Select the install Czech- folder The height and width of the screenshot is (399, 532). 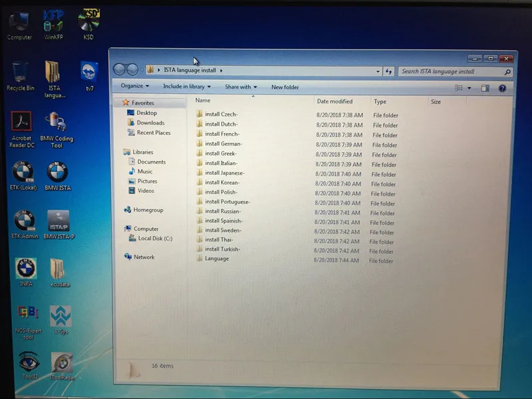[221, 114]
